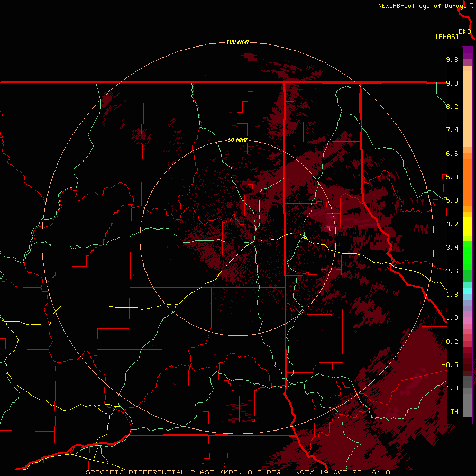Click the 6.6 value on color scale

(x=452, y=153)
